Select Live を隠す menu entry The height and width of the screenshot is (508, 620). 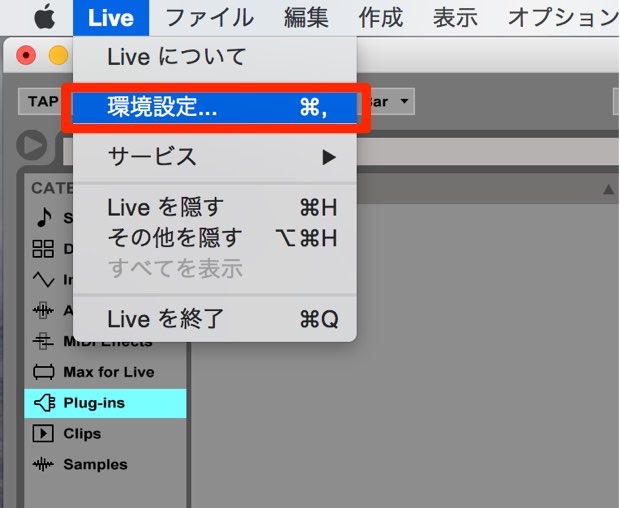(215, 208)
